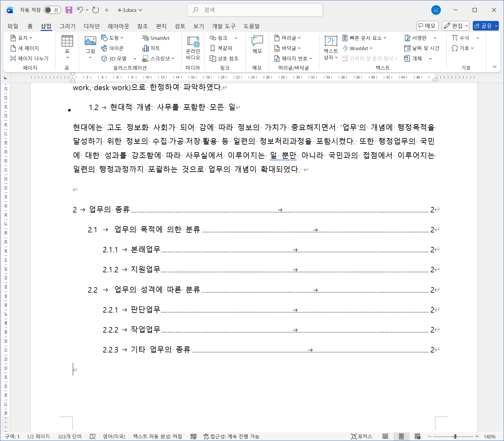This screenshot has width=504, height=441.
Task: Switch to the 레이아웃 tab
Action: (x=119, y=26)
